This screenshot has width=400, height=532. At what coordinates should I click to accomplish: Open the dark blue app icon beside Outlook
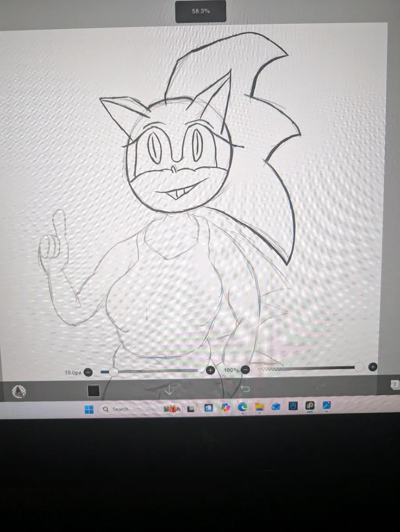[x=293, y=406]
